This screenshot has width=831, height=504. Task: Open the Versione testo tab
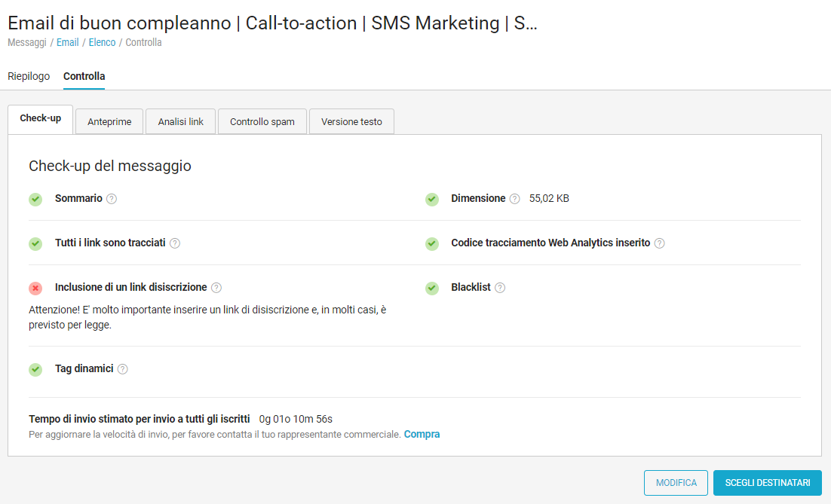point(351,122)
